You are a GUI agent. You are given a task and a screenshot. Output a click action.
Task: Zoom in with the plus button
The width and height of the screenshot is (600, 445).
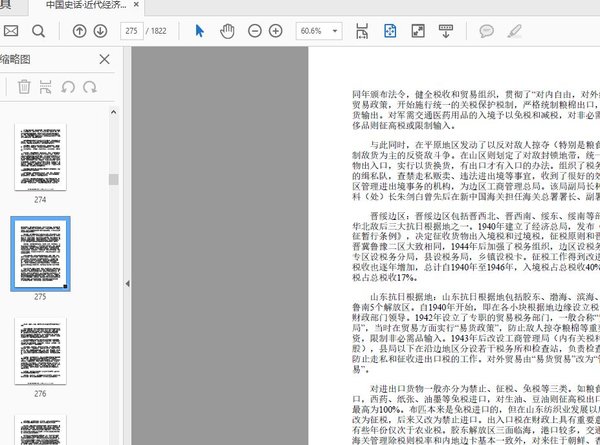point(276,31)
